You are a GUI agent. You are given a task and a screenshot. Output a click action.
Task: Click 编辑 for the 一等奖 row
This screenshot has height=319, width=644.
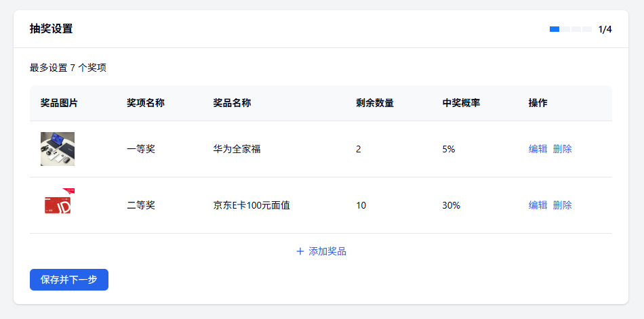(x=538, y=149)
